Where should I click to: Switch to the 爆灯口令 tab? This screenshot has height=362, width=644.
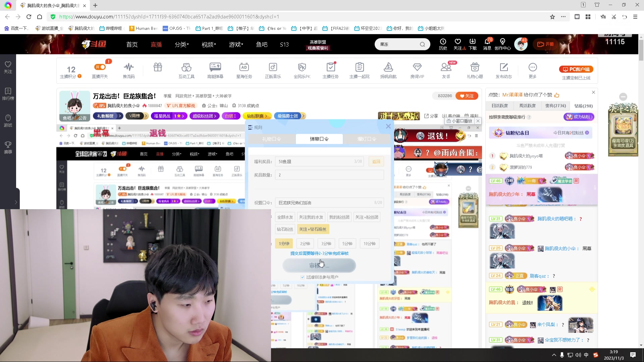pos(367,139)
